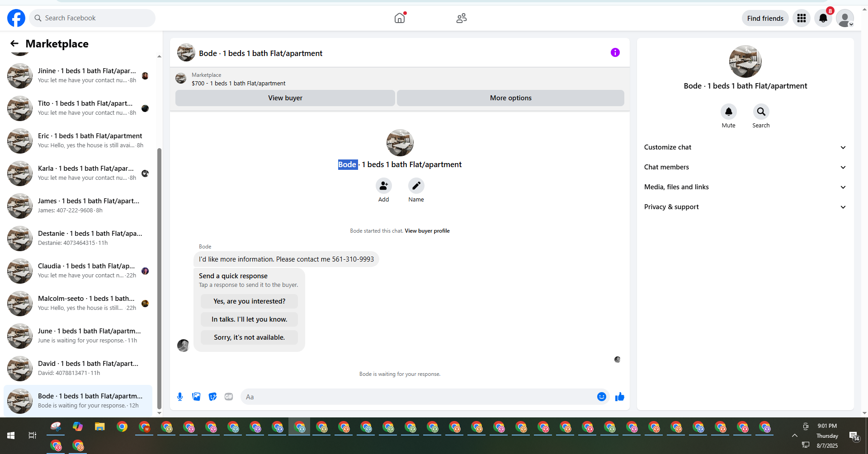
Task: Click the large avatar in the info panel
Action: point(745,61)
